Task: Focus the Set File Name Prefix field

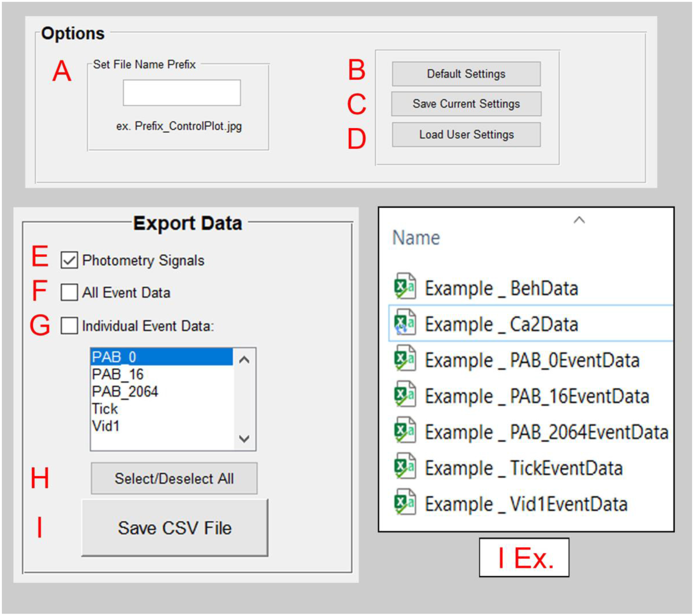Action: click(182, 93)
